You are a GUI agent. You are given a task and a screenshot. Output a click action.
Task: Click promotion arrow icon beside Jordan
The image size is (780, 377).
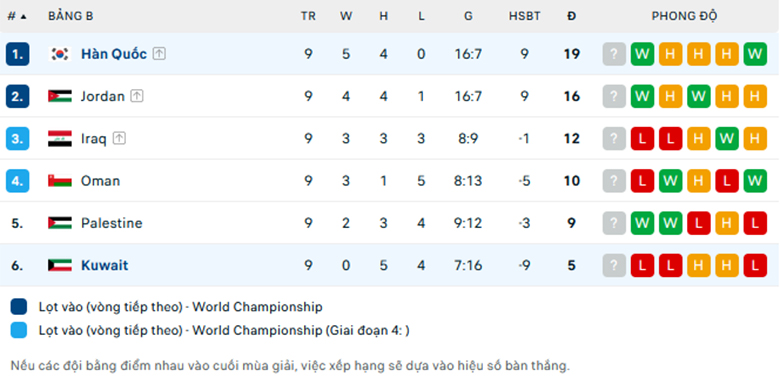(137, 96)
